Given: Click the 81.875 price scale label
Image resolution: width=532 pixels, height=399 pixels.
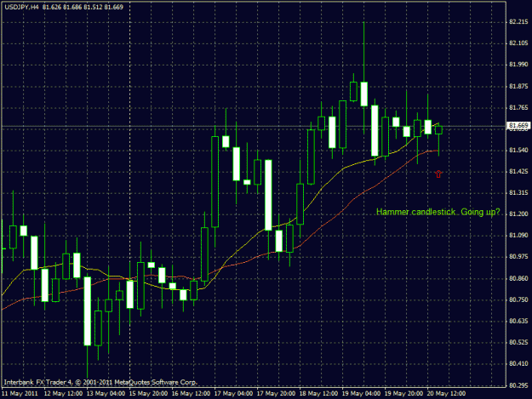Looking at the screenshot, I should point(518,87).
